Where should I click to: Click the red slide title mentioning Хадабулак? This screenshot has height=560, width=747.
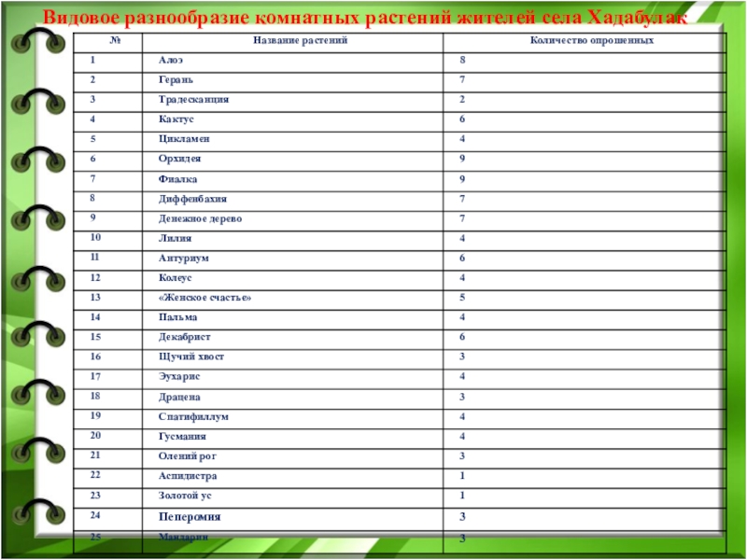click(365, 18)
